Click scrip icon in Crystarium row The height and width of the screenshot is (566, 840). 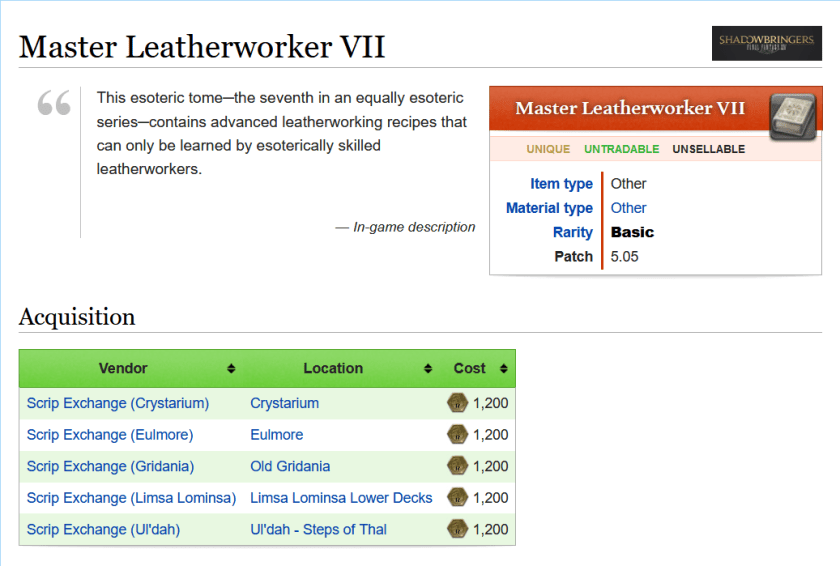coord(458,403)
